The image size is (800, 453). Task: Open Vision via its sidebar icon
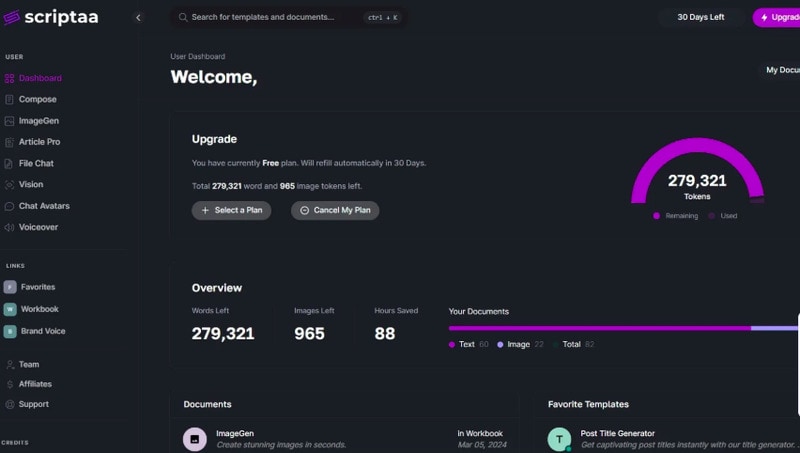tap(9, 184)
